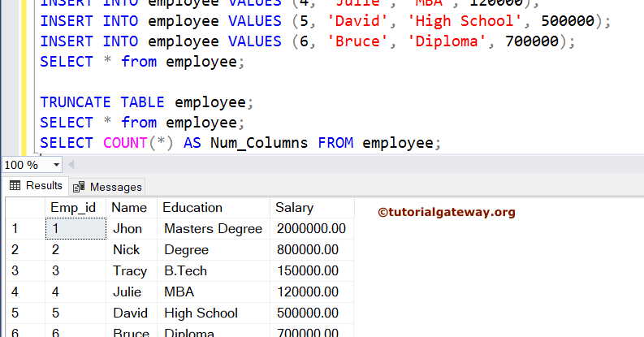Select the MBA education cell
The width and height of the screenshot is (644, 337).
(x=214, y=292)
